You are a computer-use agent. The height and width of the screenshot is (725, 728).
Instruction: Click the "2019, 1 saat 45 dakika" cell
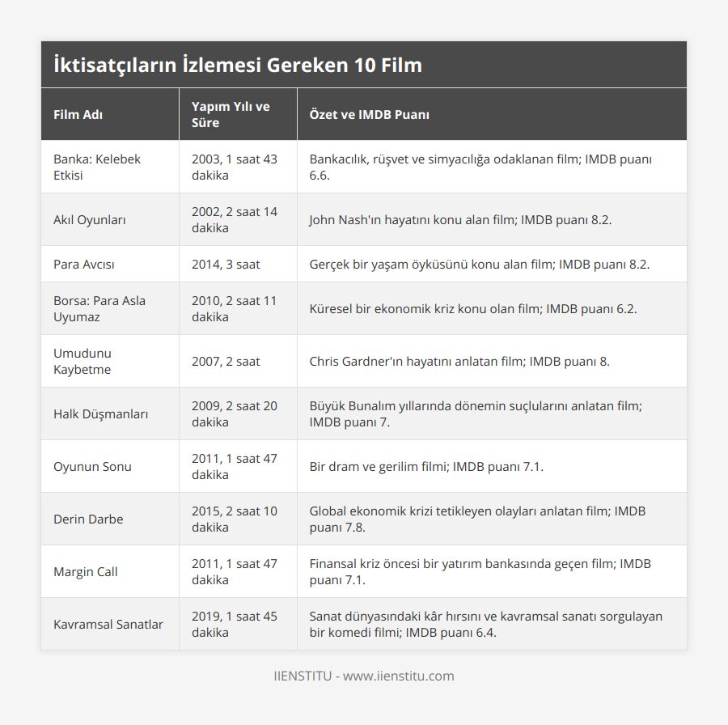point(235,624)
